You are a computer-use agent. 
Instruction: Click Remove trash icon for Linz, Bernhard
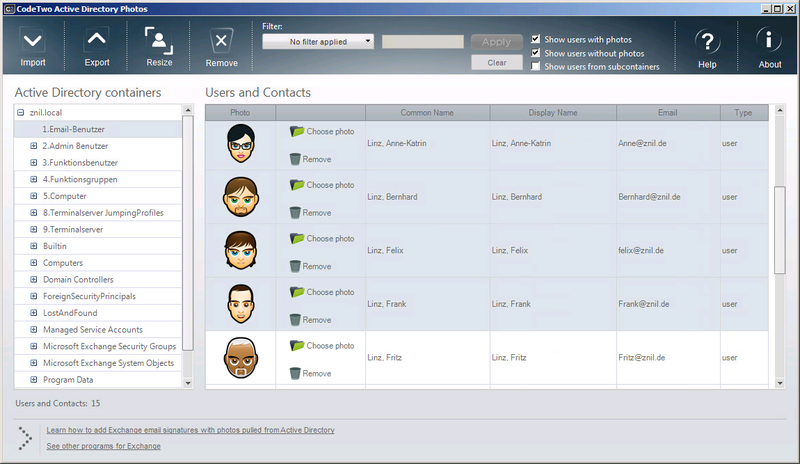[x=294, y=212]
